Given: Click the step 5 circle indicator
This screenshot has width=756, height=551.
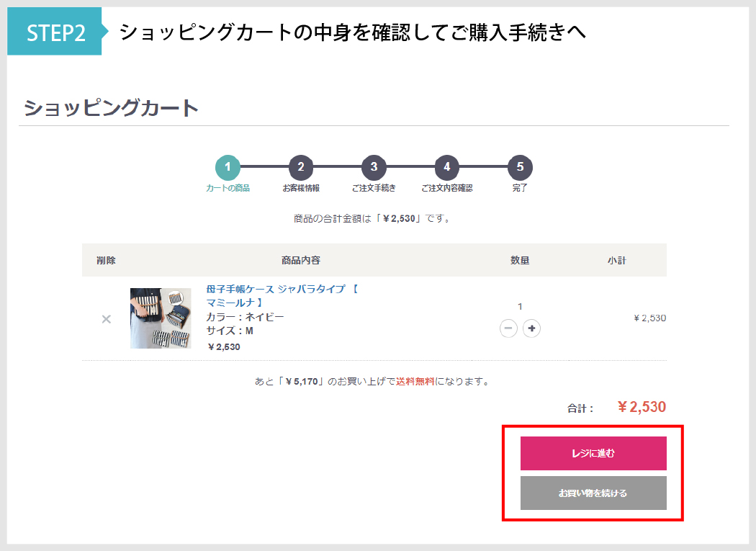Looking at the screenshot, I should click(x=520, y=168).
